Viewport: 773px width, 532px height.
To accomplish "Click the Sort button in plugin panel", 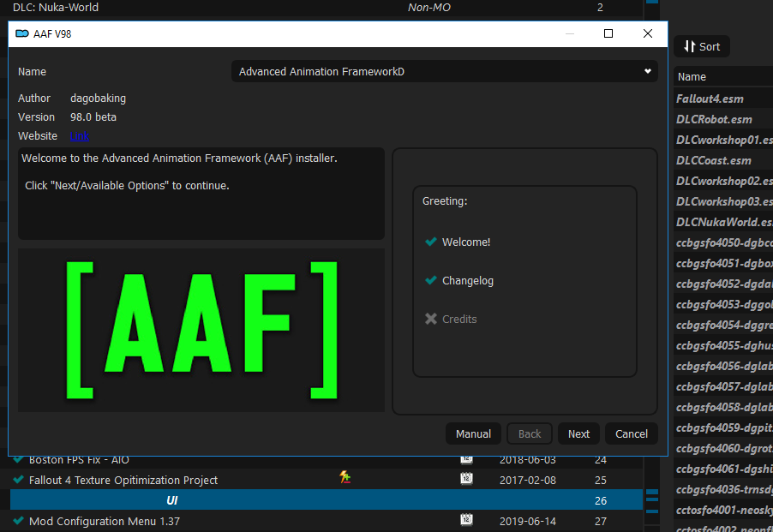I will [x=702, y=47].
